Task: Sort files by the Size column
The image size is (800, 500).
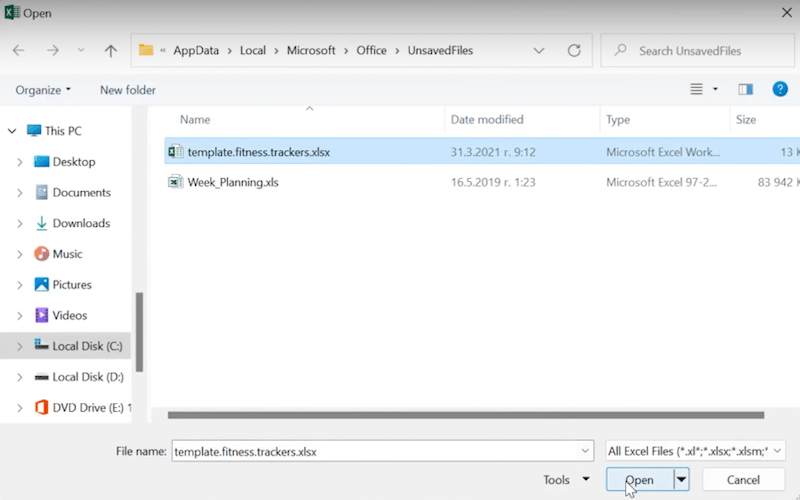Action: point(746,120)
